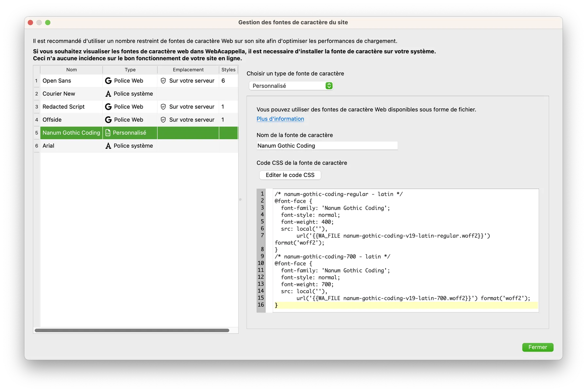Click the system font icon for Arial

(x=108, y=146)
